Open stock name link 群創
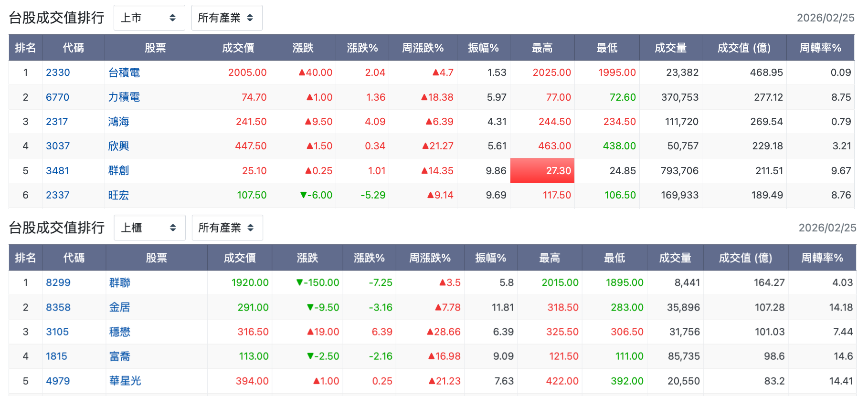 pyautogui.click(x=119, y=171)
